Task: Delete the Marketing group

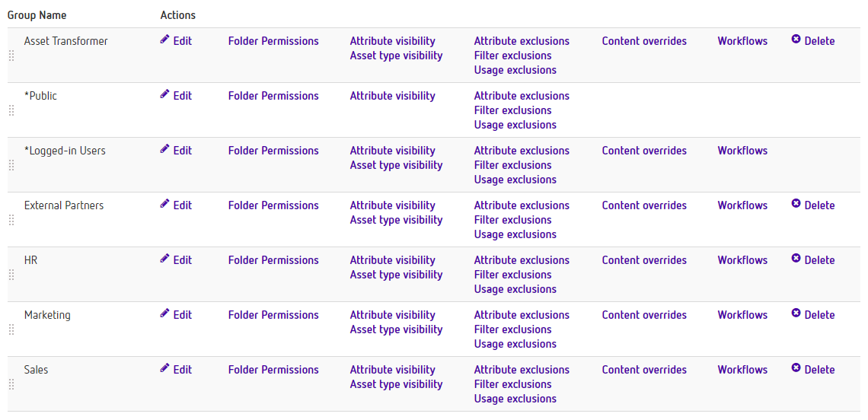Action: tap(813, 315)
